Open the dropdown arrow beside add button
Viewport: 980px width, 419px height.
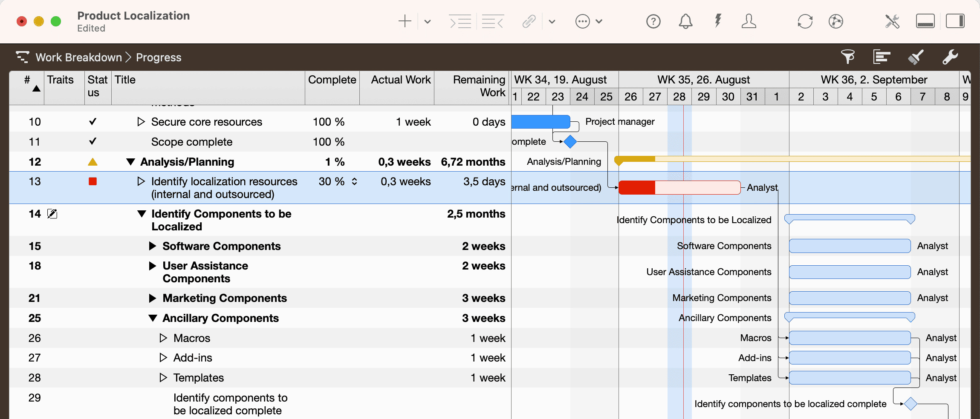(x=428, y=21)
